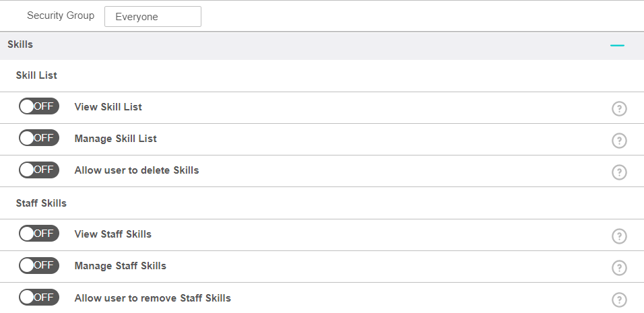The width and height of the screenshot is (644, 313).
Task: Open help tooltip for Manage Staff Skills
Action: [x=619, y=268]
